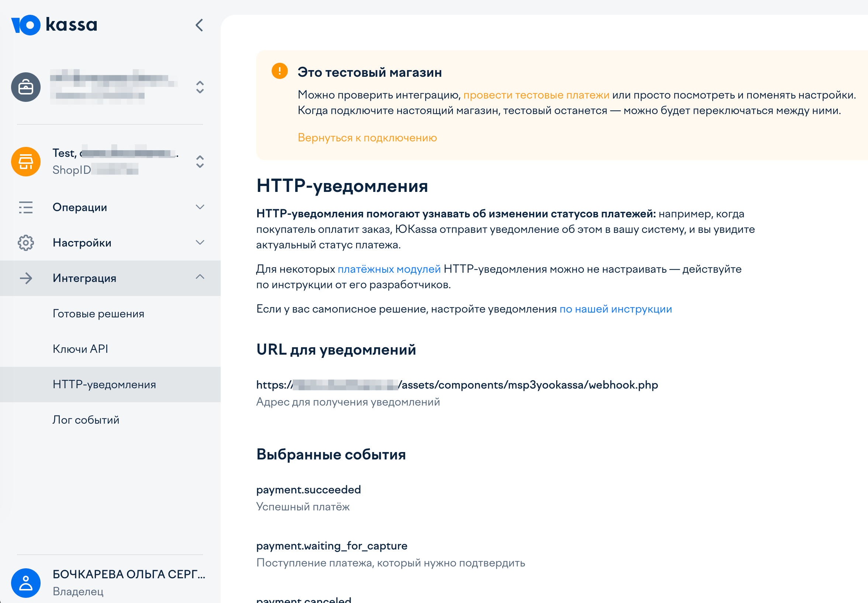The height and width of the screenshot is (603, 868).
Task: Expand the Настройки section chevron
Action: click(200, 242)
